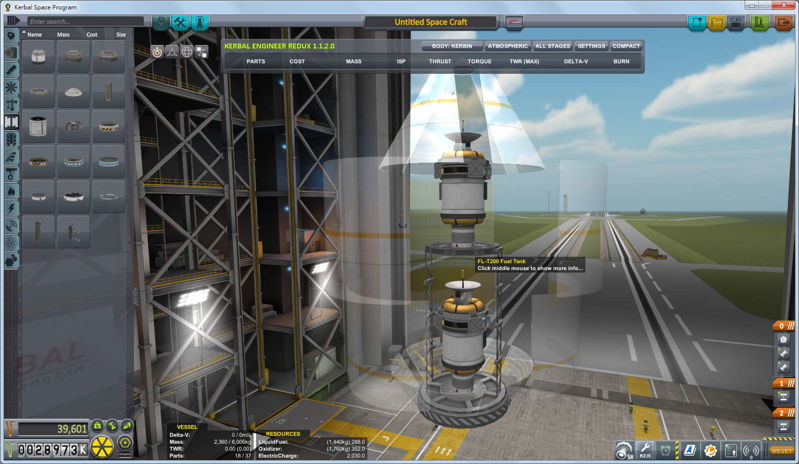
Task: Select the Payload parts category
Action: tap(11, 139)
